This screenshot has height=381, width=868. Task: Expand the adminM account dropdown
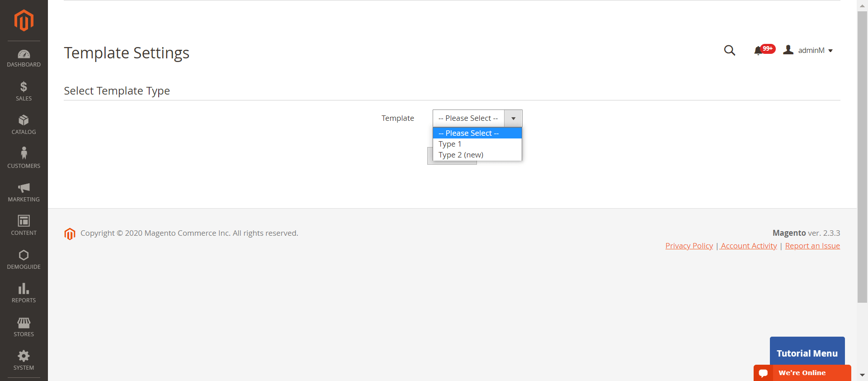[x=810, y=50]
